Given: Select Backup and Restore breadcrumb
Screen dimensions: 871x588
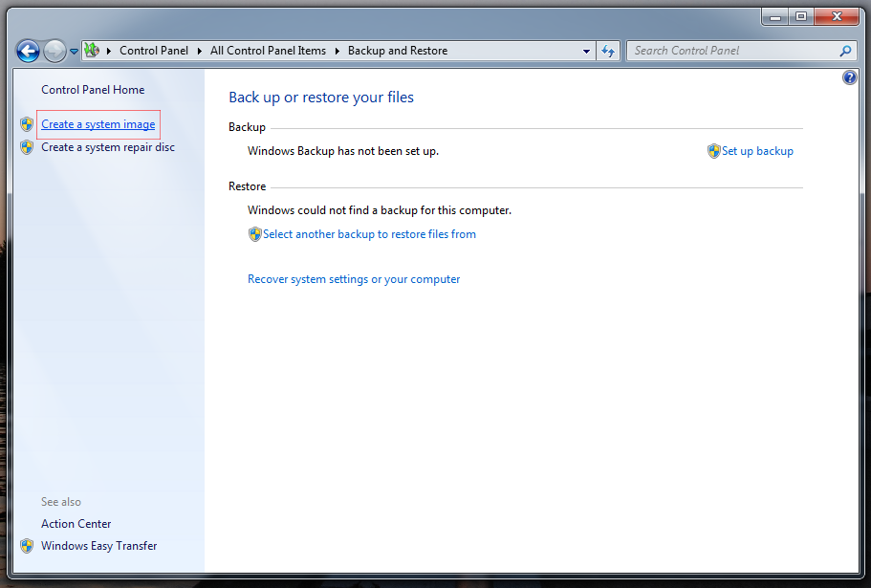Looking at the screenshot, I should click(x=398, y=51).
